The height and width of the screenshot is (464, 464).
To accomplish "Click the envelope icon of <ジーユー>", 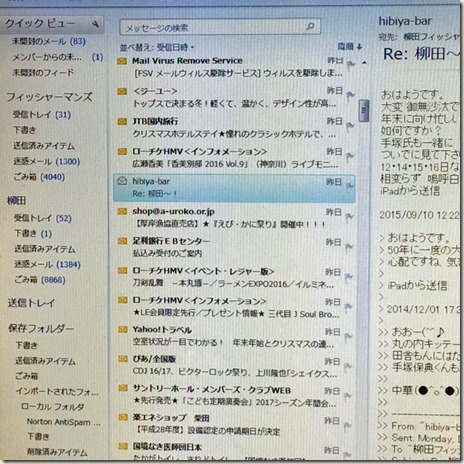I will tap(122, 91).
